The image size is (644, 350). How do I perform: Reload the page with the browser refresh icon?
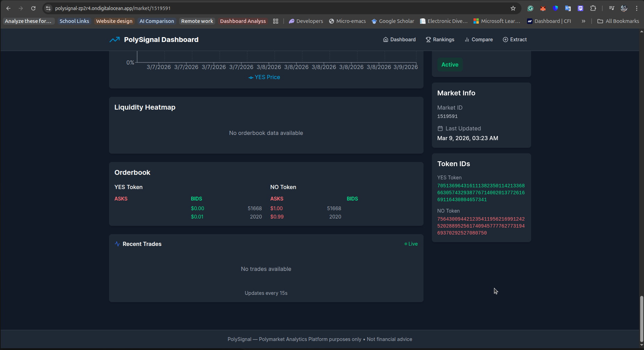(x=33, y=8)
